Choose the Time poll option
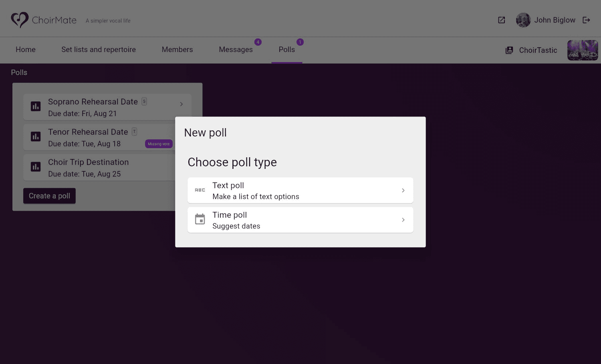This screenshot has height=364, width=601. click(300, 220)
